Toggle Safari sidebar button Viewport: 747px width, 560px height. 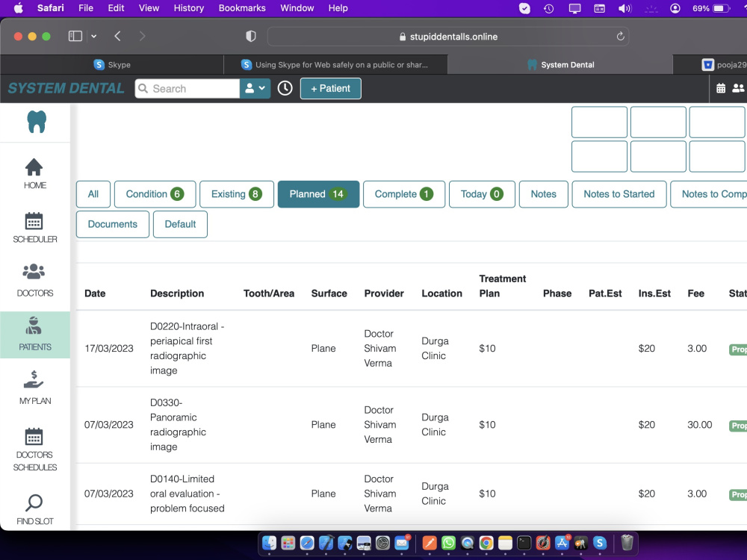coord(75,36)
